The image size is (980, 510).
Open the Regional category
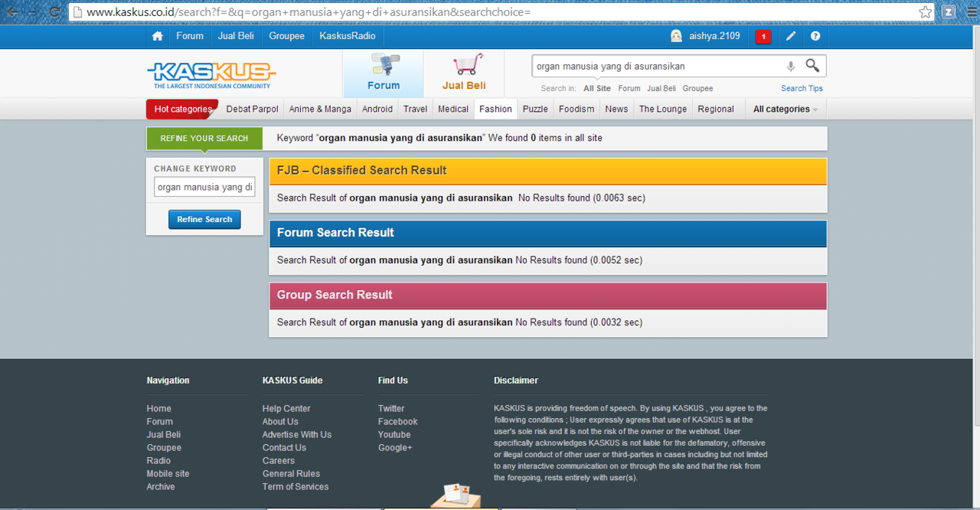(x=716, y=109)
